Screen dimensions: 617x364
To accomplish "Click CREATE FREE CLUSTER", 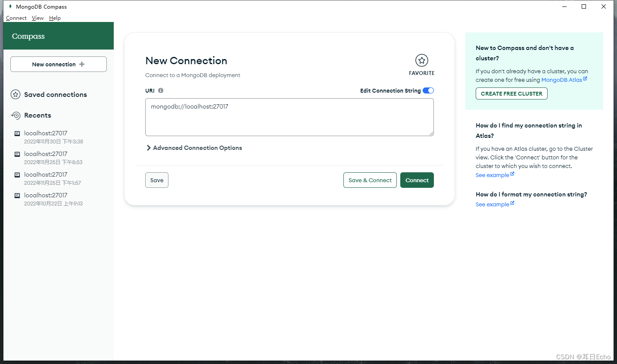I will pyautogui.click(x=511, y=93).
